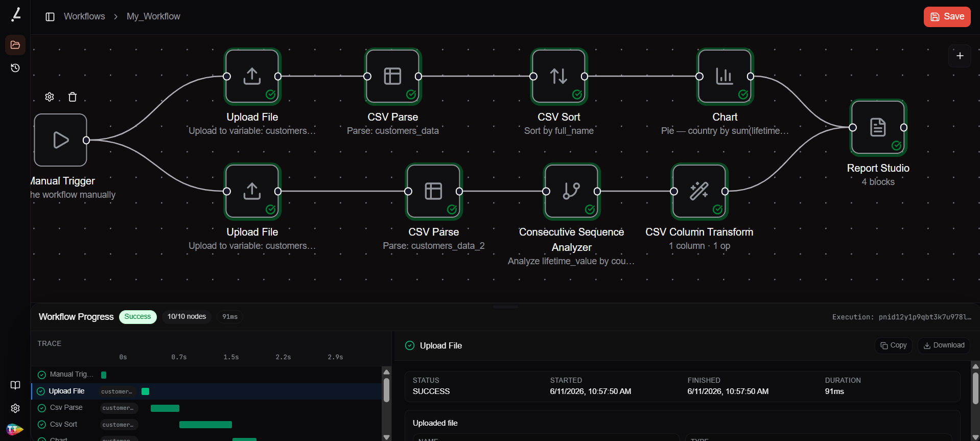Click the plus add-node button

coord(960,56)
